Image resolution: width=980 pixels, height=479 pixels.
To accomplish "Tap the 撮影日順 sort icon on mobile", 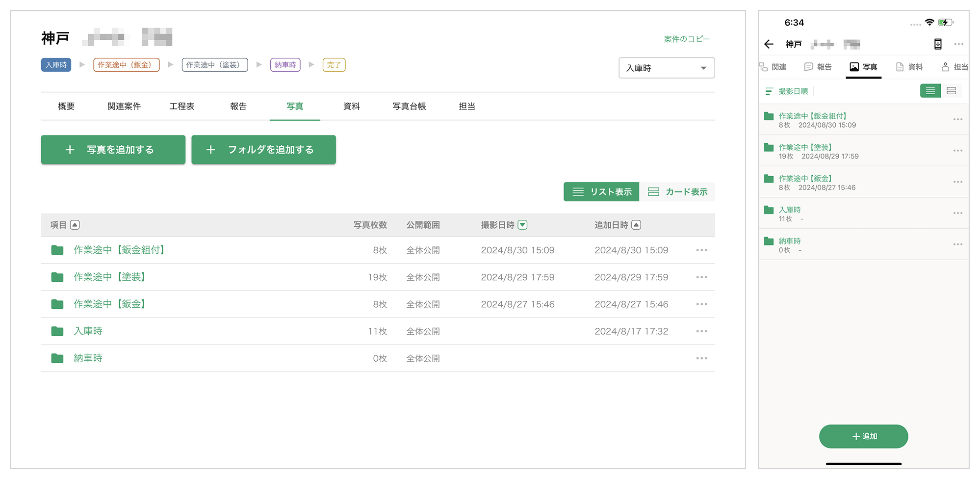I will click(769, 91).
